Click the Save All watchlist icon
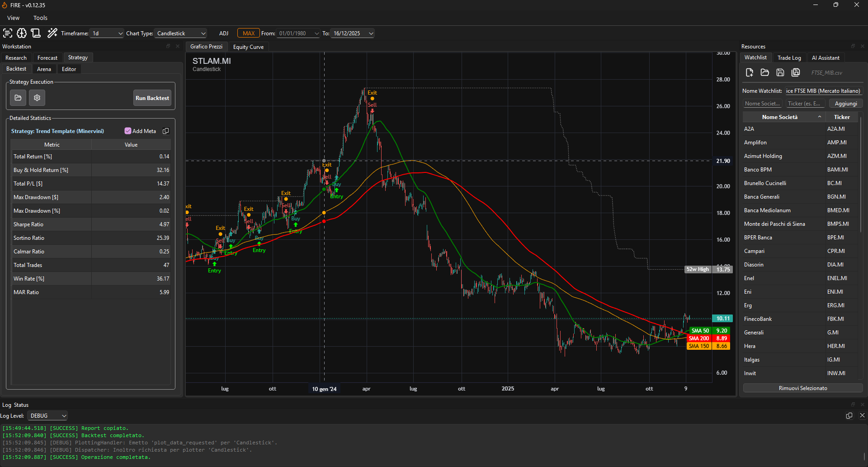The height and width of the screenshot is (467, 868). (x=796, y=72)
